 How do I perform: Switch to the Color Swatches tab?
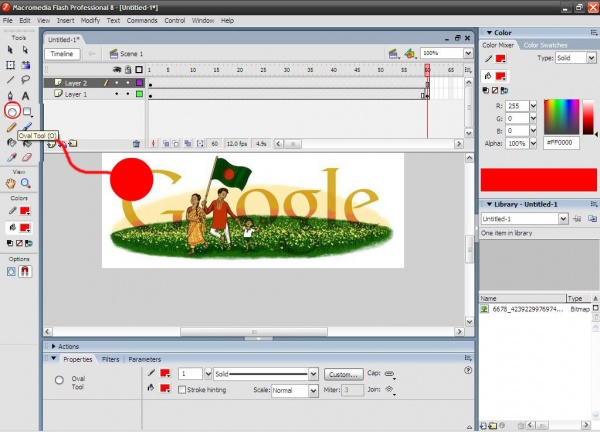pos(546,45)
